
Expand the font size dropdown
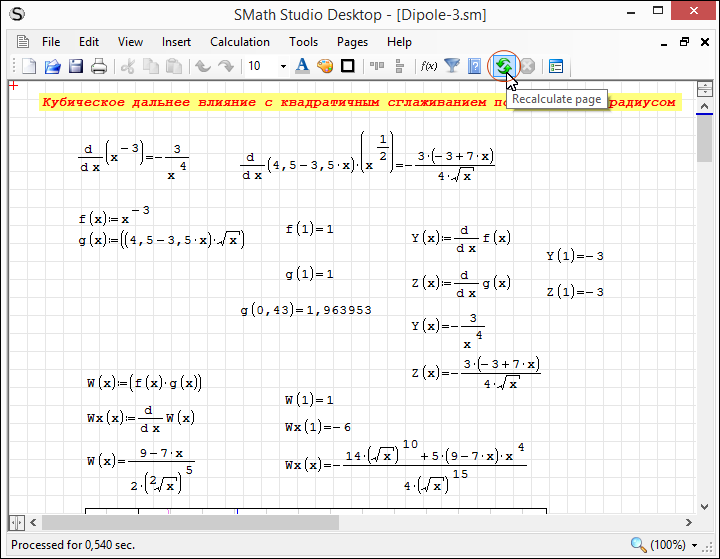point(283,67)
